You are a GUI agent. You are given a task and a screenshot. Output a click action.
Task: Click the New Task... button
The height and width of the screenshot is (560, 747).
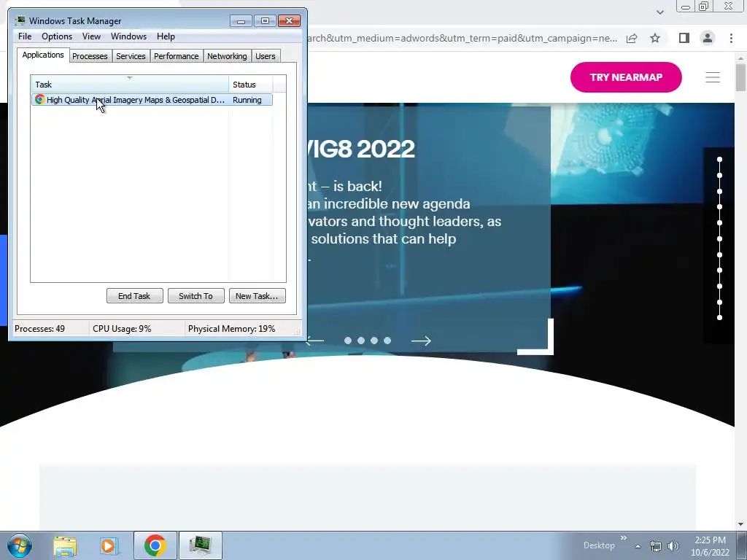[257, 296]
